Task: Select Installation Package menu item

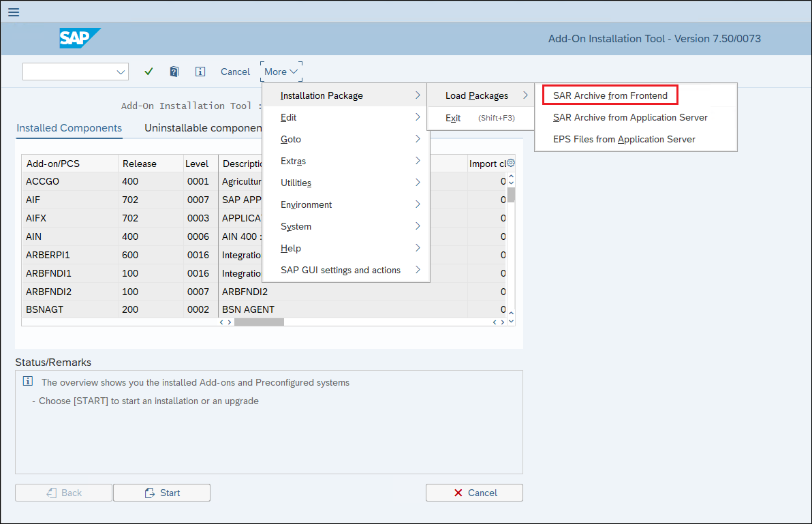Action: pos(346,96)
